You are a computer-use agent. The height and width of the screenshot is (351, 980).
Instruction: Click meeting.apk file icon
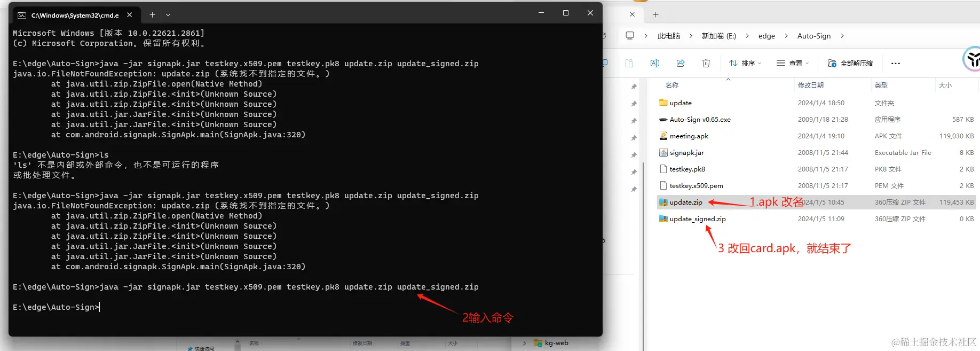pyautogui.click(x=663, y=136)
